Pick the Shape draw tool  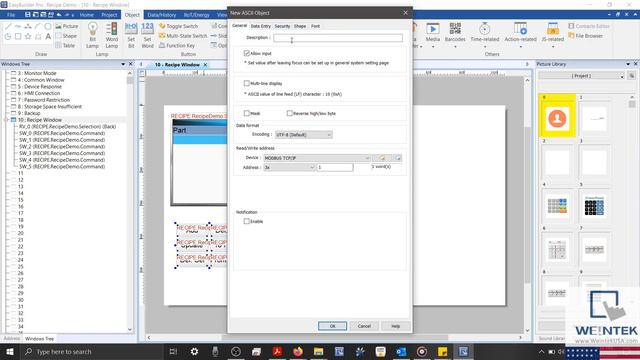click(66, 36)
